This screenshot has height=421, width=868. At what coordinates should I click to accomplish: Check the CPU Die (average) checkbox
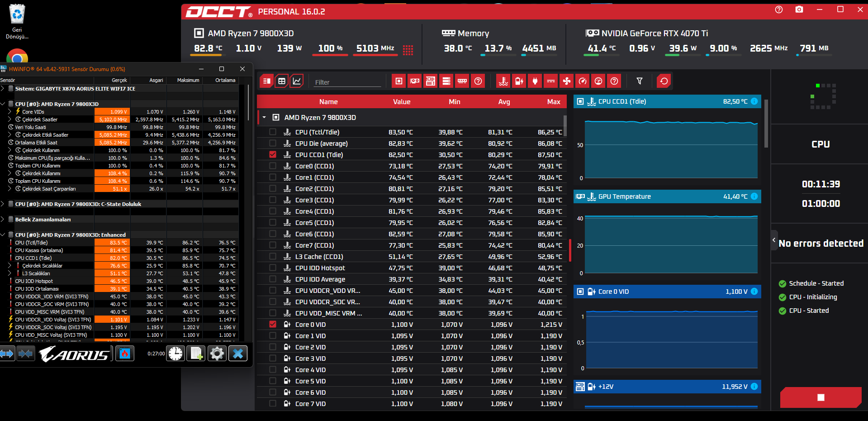click(x=272, y=143)
